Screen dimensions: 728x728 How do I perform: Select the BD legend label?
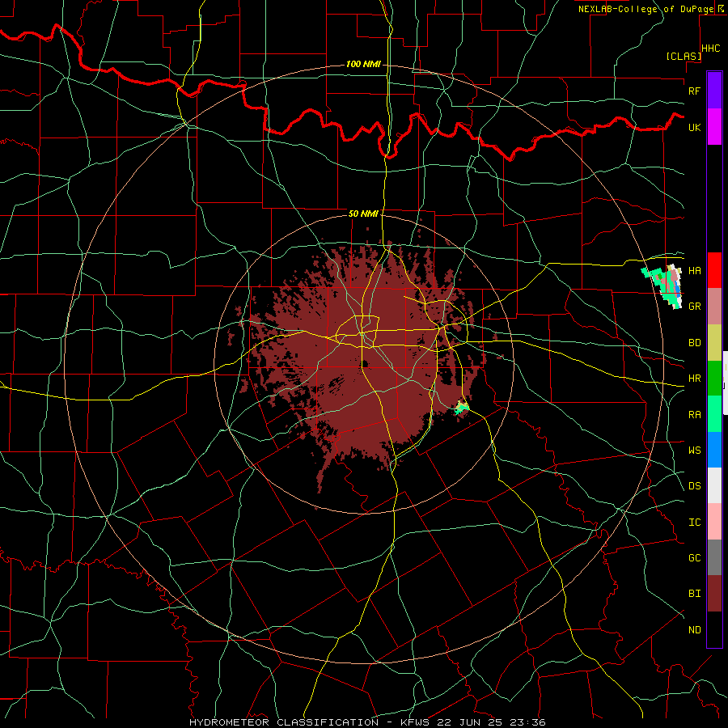point(694,343)
